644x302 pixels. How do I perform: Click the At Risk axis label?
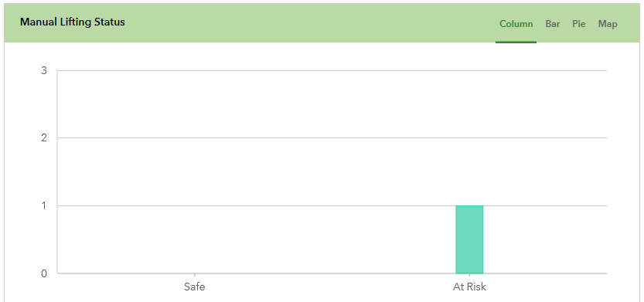click(x=469, y=287)
